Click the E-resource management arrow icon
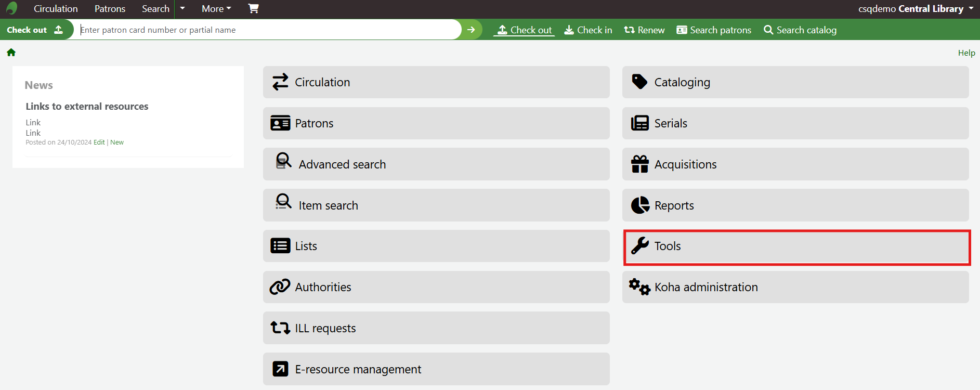 tap(280, 369)
